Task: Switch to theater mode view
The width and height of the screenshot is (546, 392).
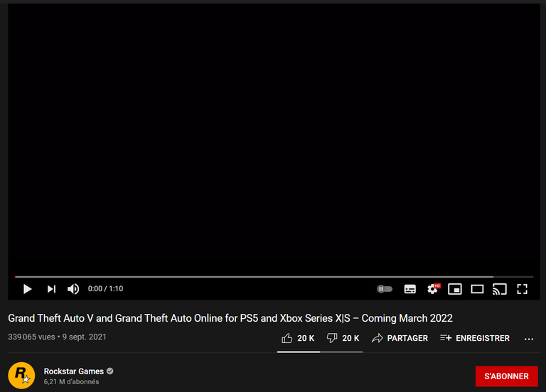Action: point(477,289)
